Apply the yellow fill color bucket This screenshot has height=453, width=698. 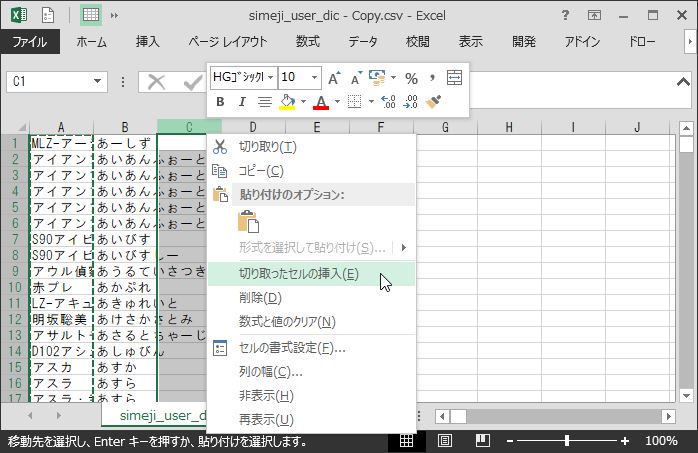coord(288,102)
